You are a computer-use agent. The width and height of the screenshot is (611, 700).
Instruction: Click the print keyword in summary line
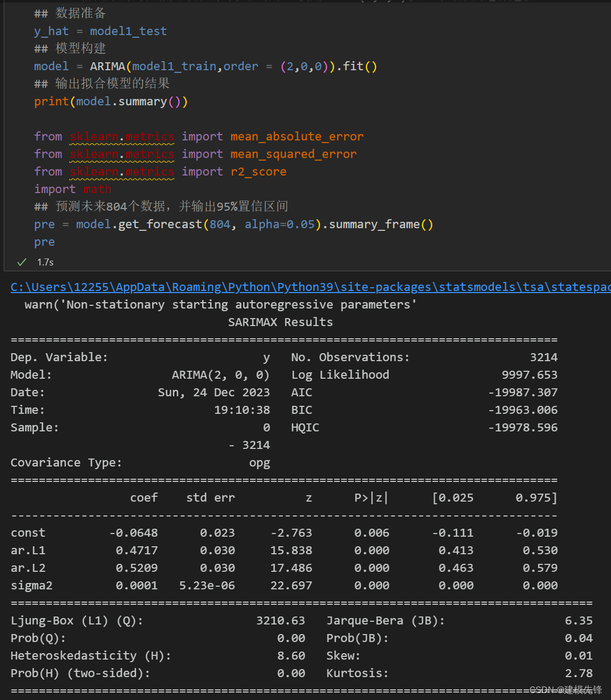point(52,102)
